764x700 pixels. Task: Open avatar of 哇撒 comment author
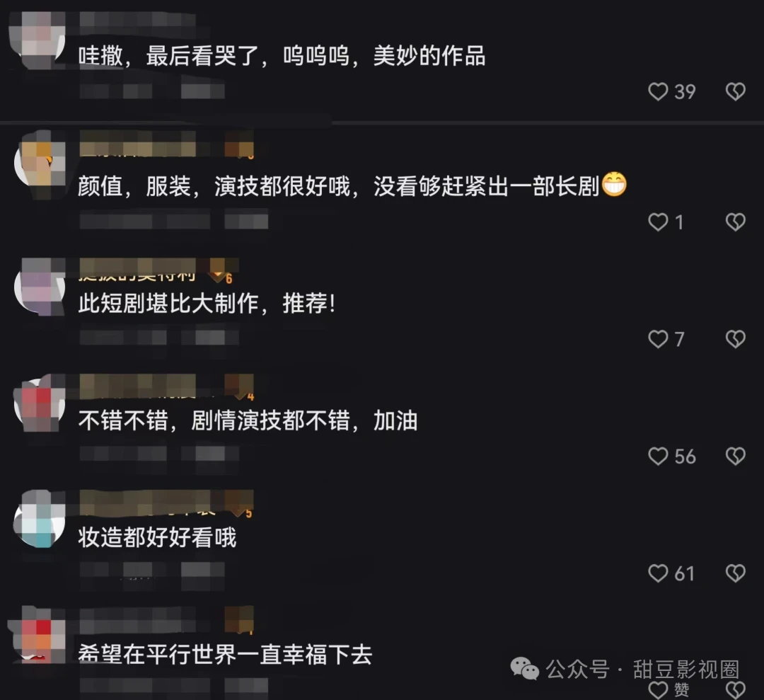(40, 40)
